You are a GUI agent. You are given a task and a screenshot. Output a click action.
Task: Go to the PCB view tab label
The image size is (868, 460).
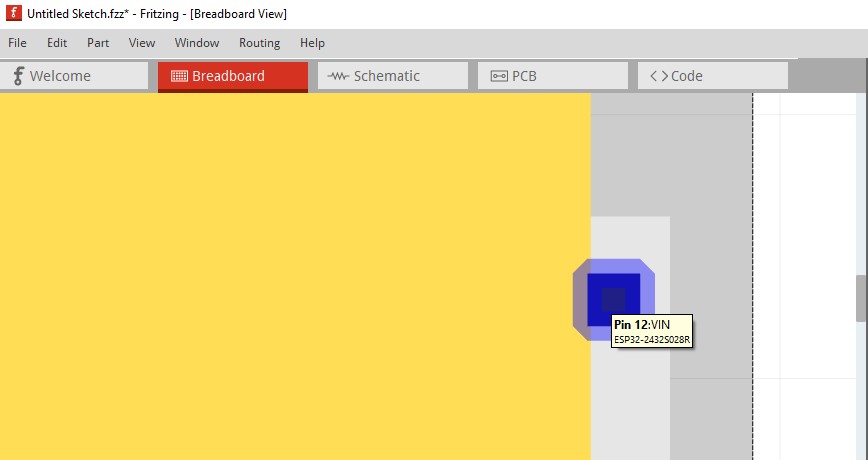524,76
